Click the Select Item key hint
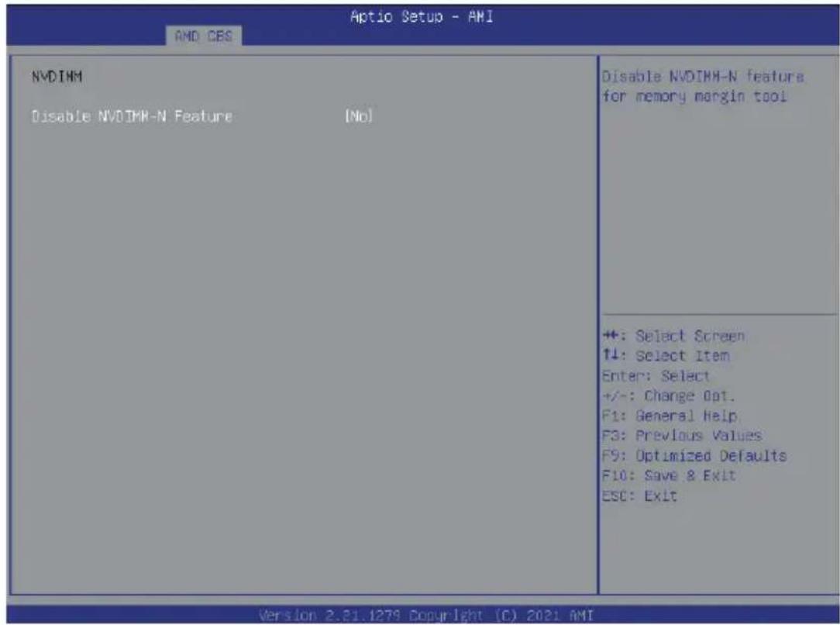The width and height of the screenshot is (840, 625). click(666, 356)
